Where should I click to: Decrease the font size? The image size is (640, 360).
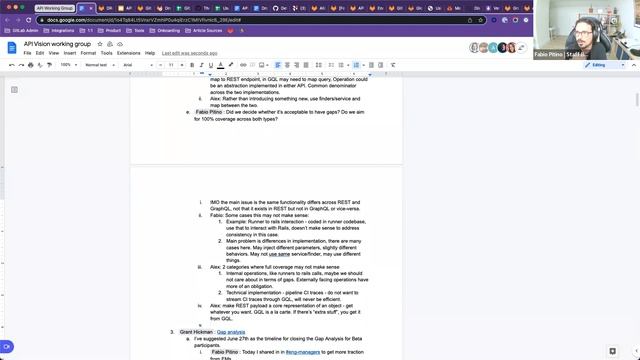tap(161, 65)
